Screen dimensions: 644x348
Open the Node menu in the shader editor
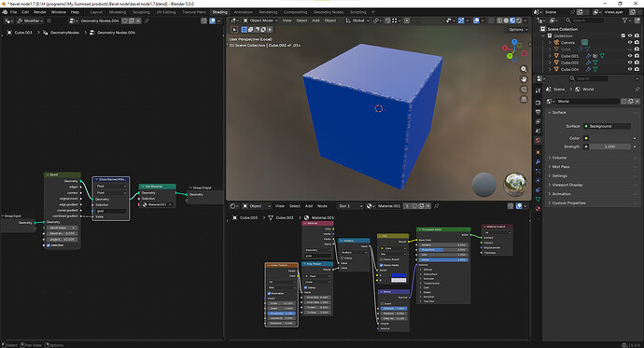(x=322, y=206)
